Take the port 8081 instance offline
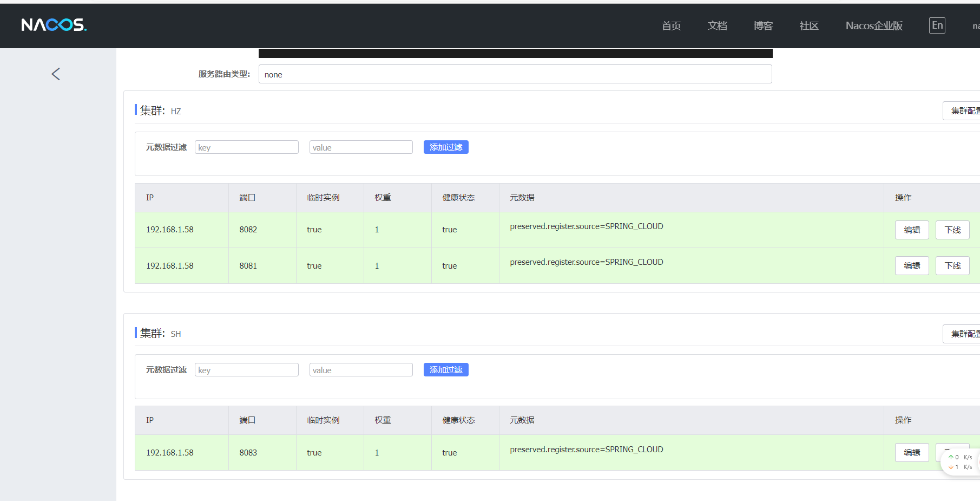The height and width of the screenshot is (501, 980). tap(952, 266)
